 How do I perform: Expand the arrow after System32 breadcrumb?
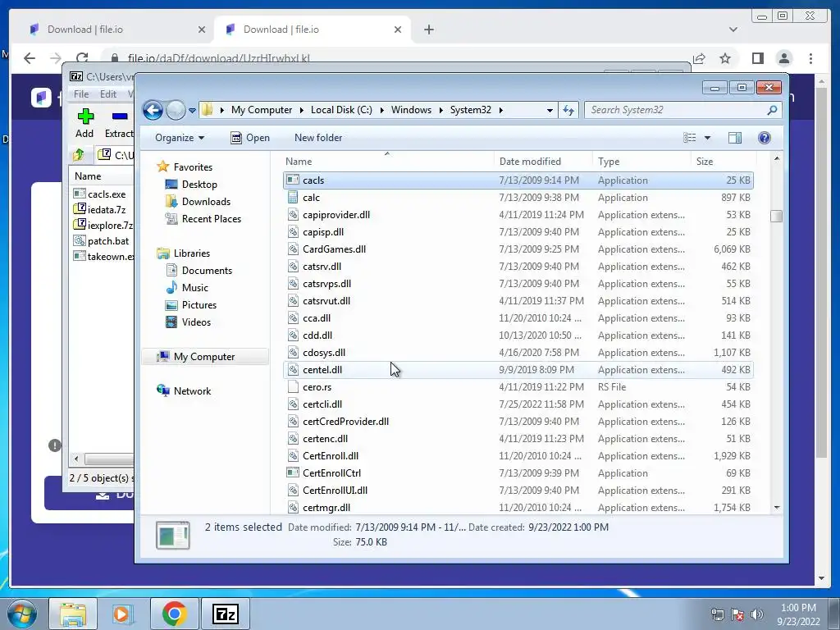(x=501, y=111)
